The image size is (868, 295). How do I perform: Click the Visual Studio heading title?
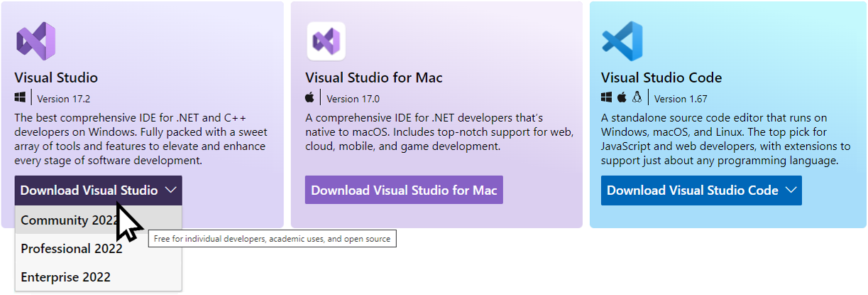[x=56, y=78]
